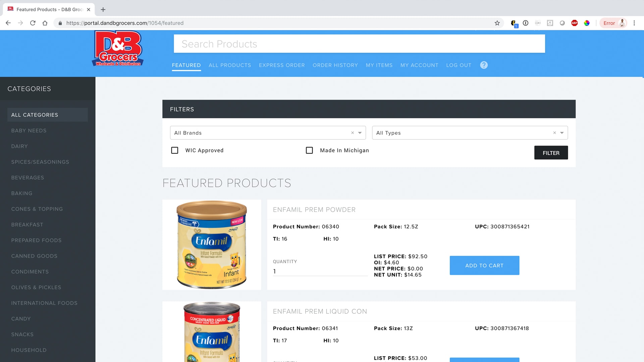Click the browser forward arrow
The width and height of the screenshot is (644, 362).
tap(20, 23)
